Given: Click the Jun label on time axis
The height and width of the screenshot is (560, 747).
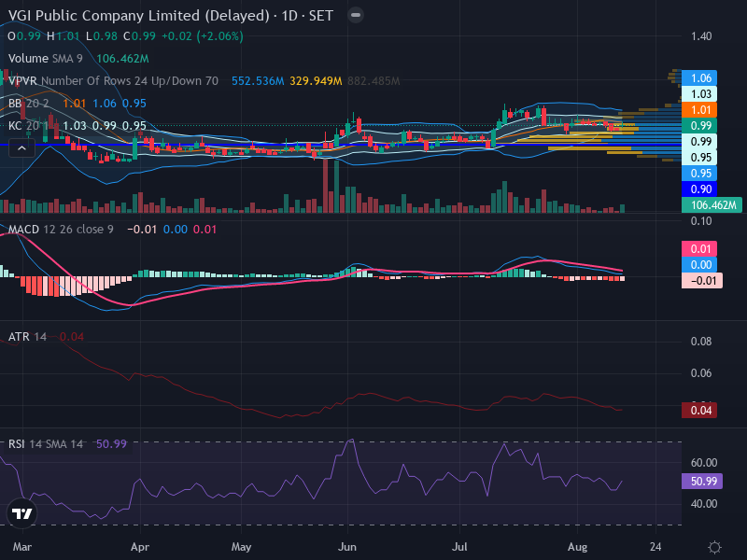Looking at the screenshot, I should (346, 547).
